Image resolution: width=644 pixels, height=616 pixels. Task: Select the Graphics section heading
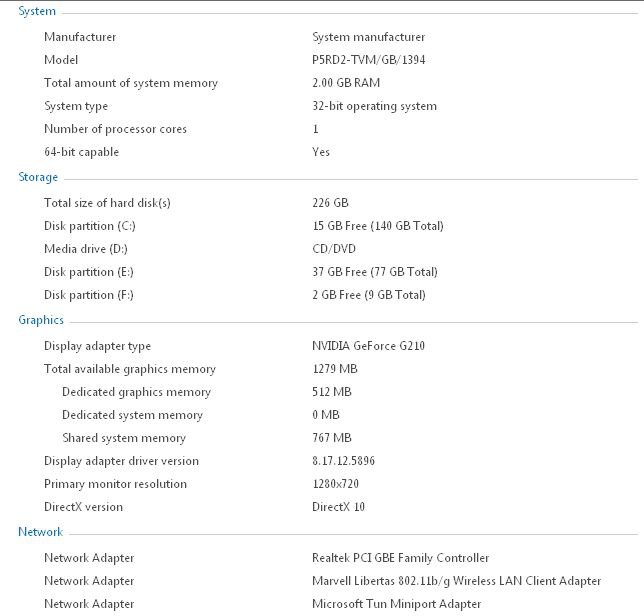pos(41,320)
